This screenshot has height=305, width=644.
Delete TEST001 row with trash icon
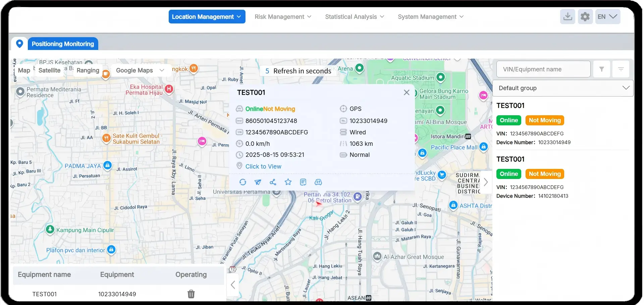(191, 294)
